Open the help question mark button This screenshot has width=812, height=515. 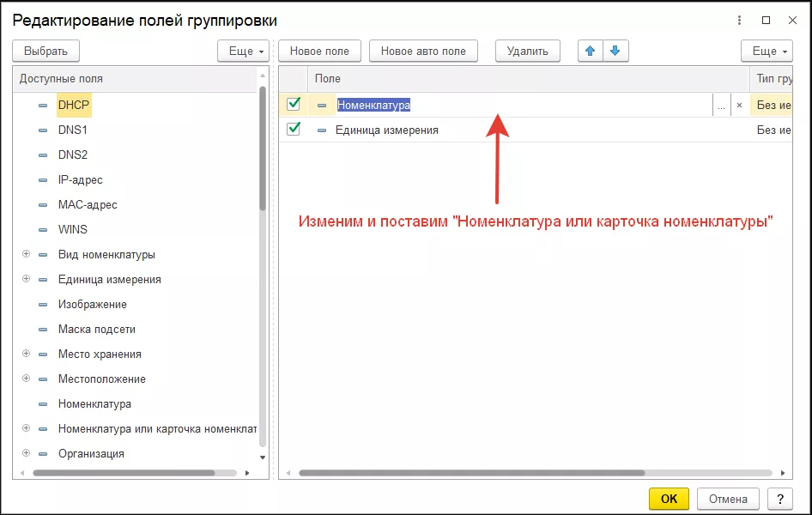point(779,499)
